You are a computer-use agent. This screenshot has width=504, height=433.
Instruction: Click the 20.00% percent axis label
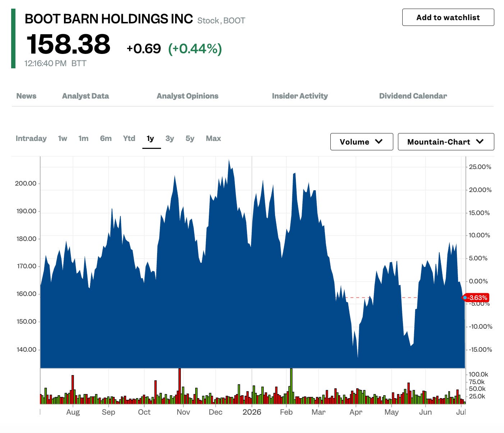pos(480,190)
